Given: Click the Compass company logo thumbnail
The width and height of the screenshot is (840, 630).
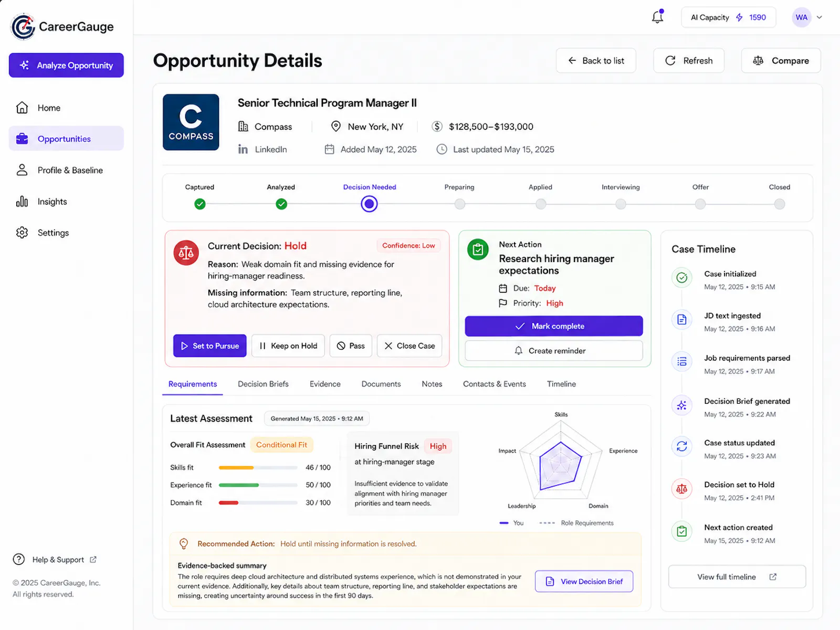Looking at the screenshot, I should tap(191, 122).
